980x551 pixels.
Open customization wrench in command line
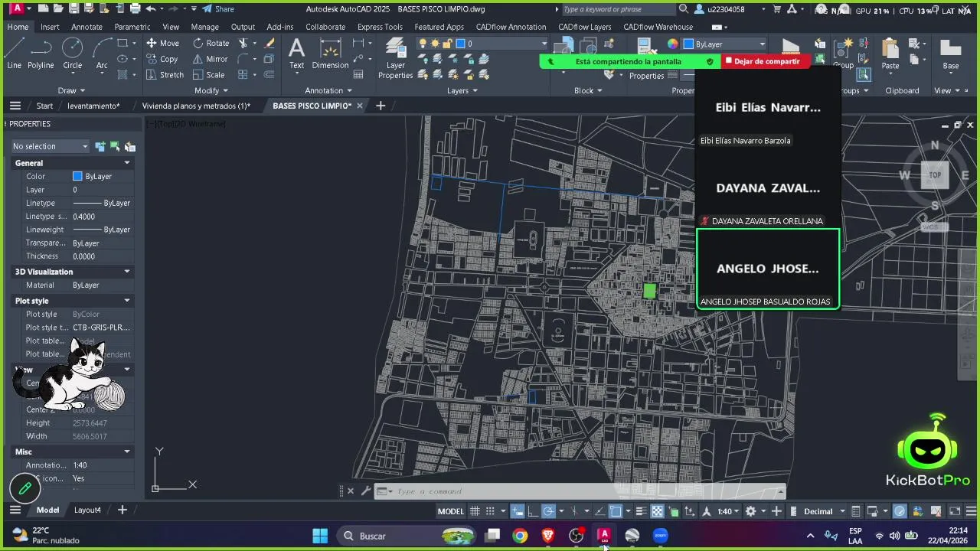pos(366,491)
